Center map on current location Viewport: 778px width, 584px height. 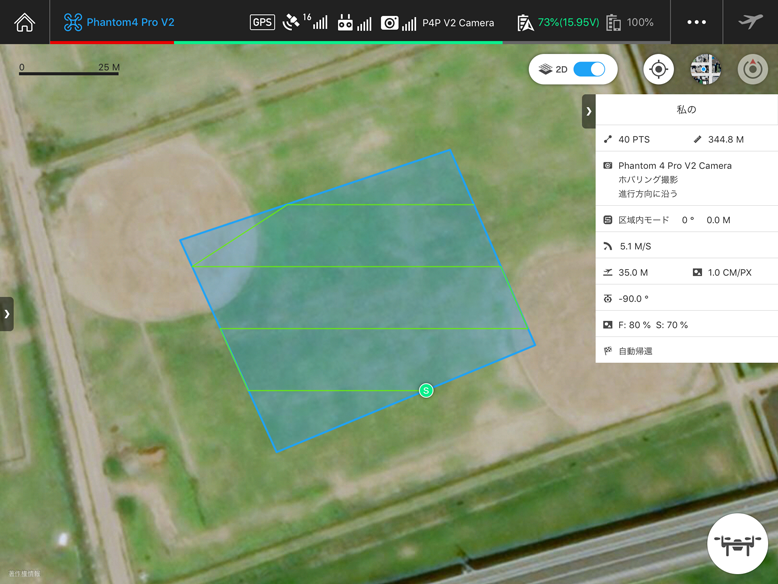(x=658, y=69)
